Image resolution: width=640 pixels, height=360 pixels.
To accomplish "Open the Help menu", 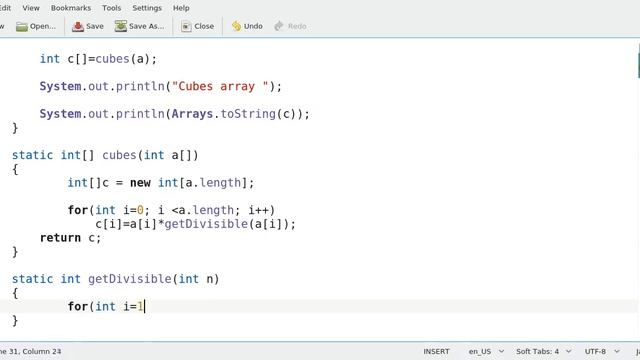I will (181, 8).
